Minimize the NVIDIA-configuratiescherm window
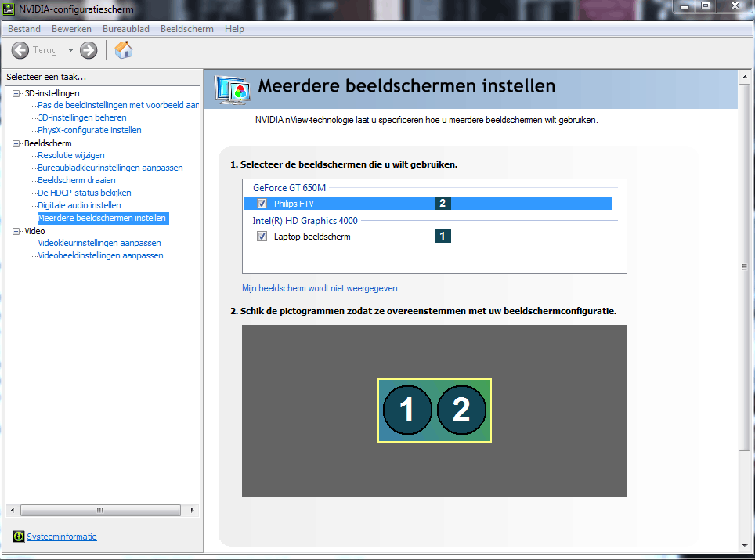This screenshot has width=755, height=560. 685,6
